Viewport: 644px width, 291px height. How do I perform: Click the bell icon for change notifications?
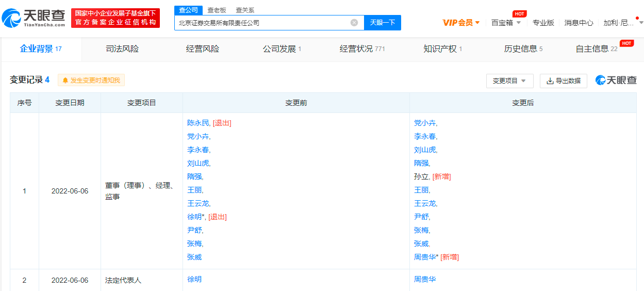(65, 80)
